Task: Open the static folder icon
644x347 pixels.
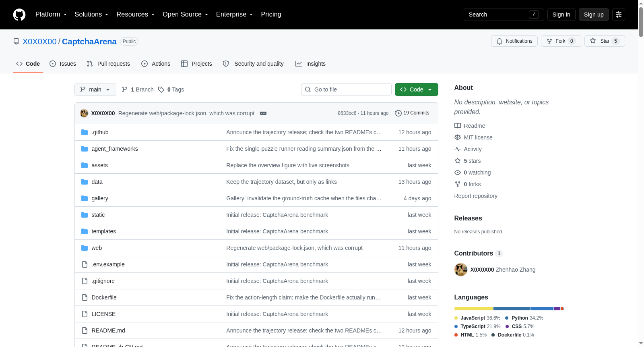Action: click(x=85, y=215)
